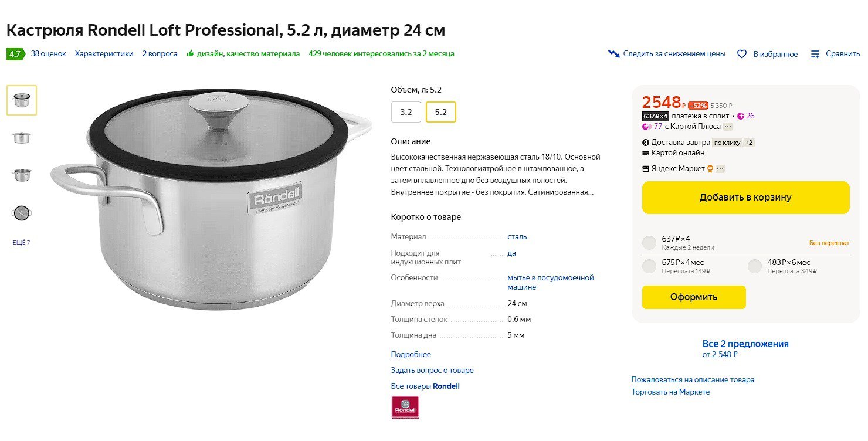This screenshot has height=441, width=868.
Task: Open the Характеристики section
Action: pyautogui.click(x=104, y=54)
